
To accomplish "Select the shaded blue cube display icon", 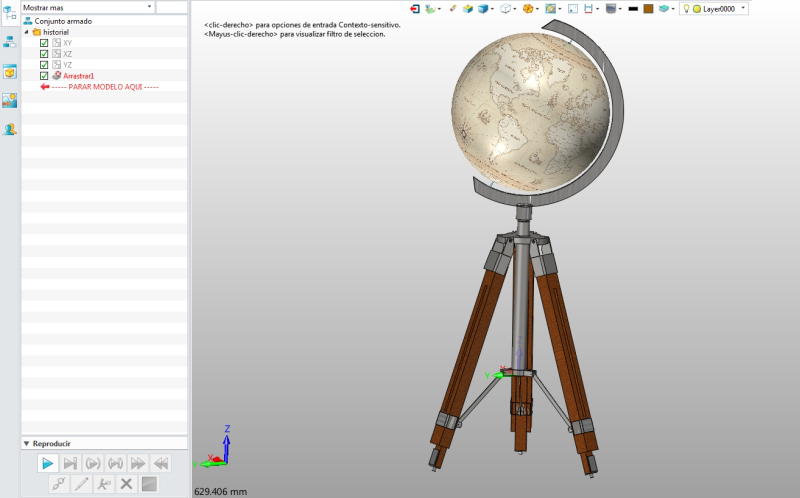I will click(483, 9).
